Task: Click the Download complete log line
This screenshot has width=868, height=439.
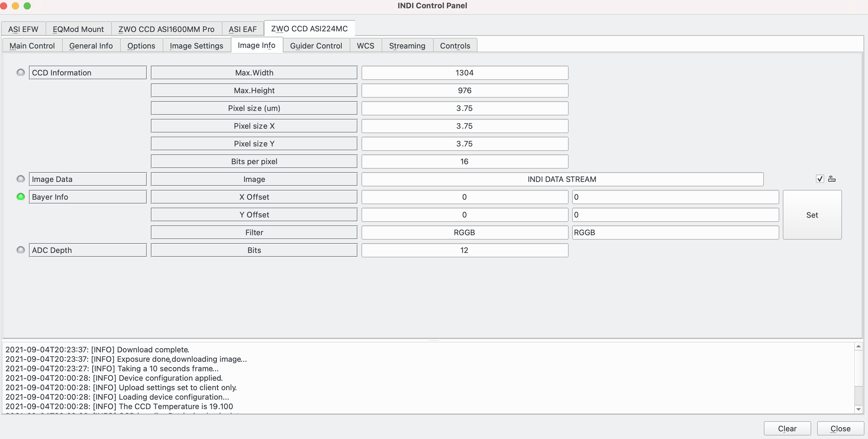Action: [97, 349]
